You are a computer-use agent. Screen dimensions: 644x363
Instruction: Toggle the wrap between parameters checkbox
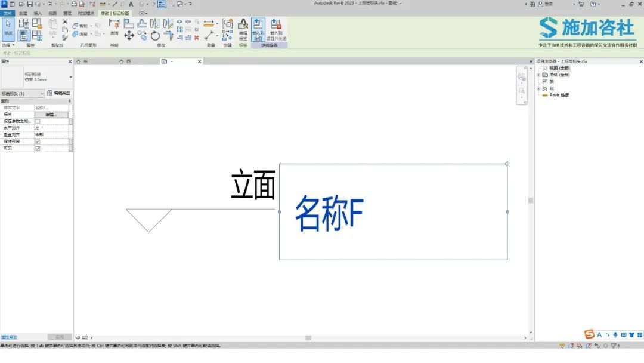click(38, 121)
